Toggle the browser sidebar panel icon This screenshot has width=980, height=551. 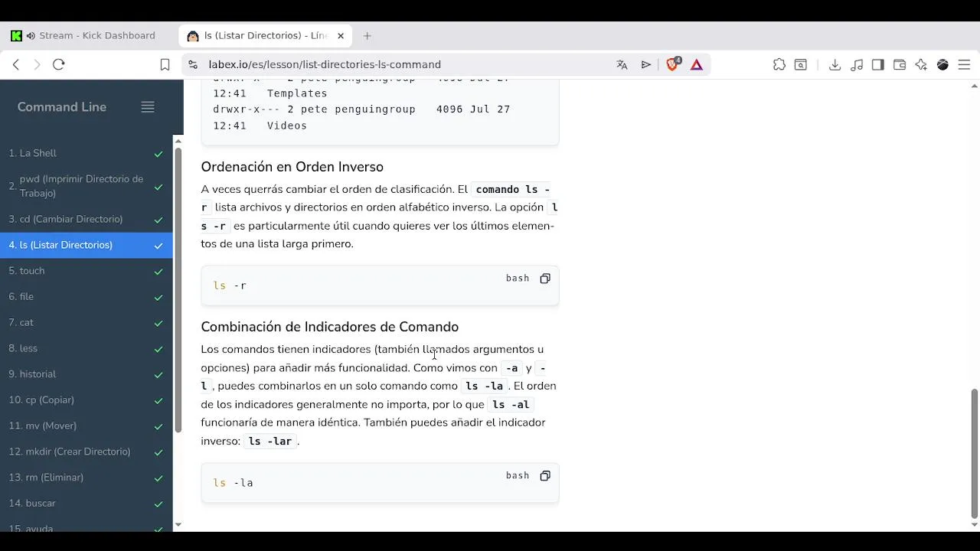tap(878, 65)
